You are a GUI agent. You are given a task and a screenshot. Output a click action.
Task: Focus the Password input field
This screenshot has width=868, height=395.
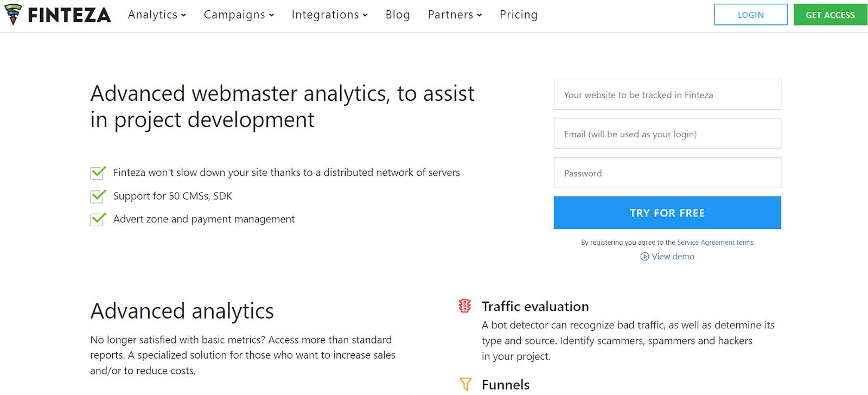(x=667, y=173)
